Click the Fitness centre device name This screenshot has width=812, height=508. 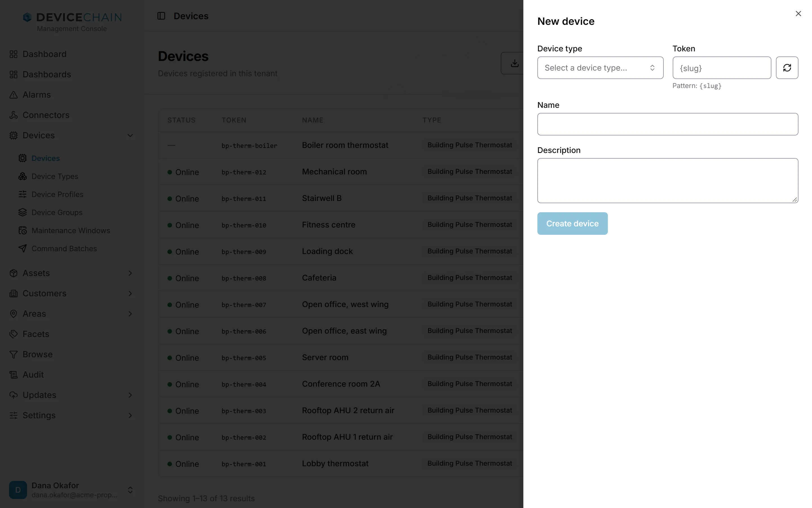tap(328, 225)
